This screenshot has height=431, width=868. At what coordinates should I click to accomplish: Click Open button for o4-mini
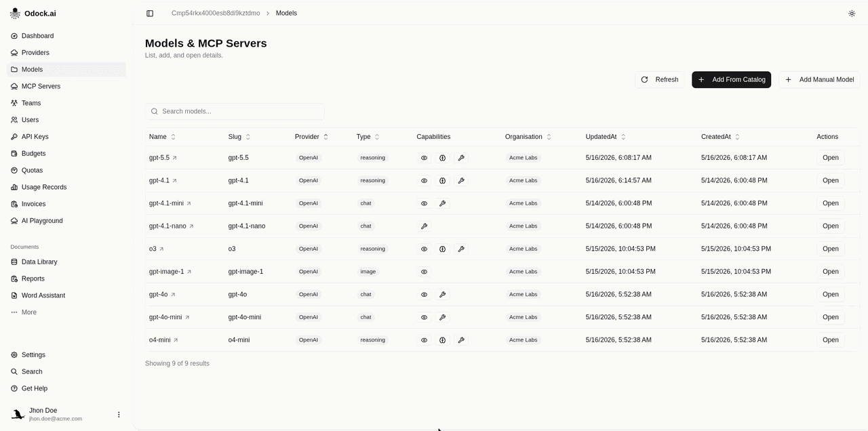(831, 340)
